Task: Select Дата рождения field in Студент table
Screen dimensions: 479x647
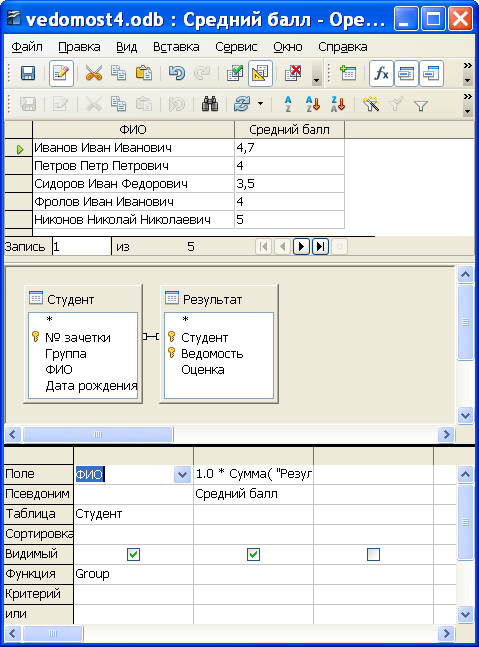Action: pyautogui.click(x=91, y=386)
